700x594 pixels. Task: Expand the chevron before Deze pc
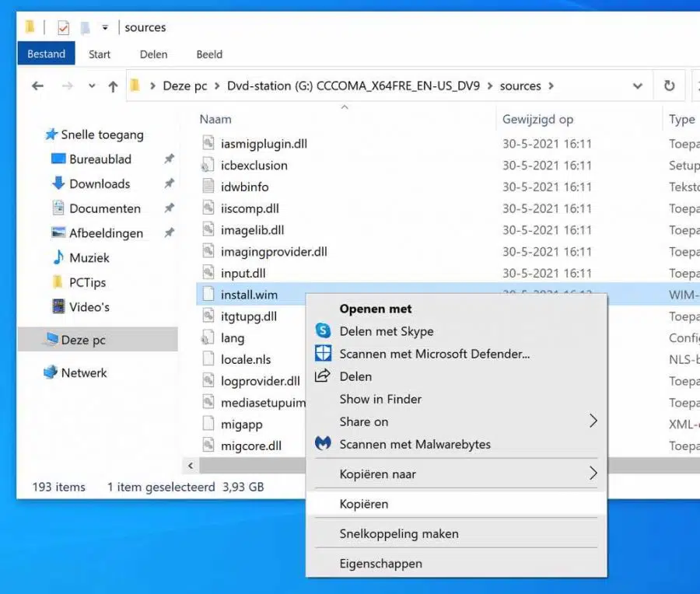[152, 86]
